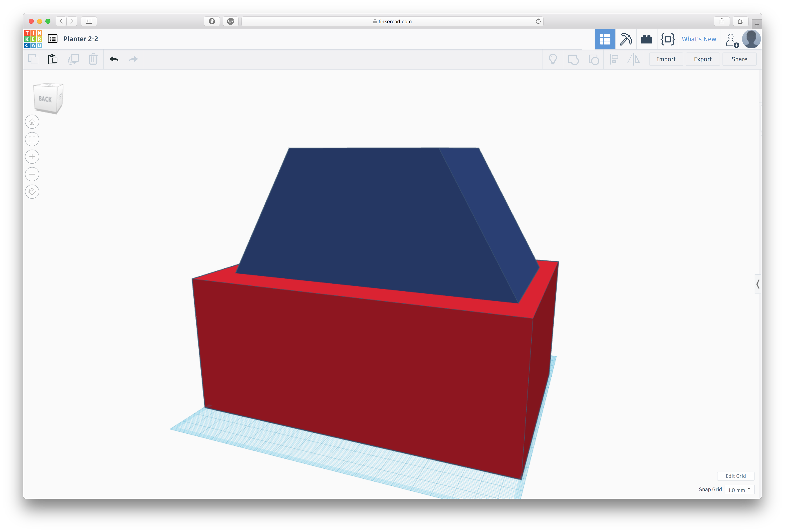Click the tinkercad.com address bar
The width and height of the screenshot is (785, 532).
coord(392,21)
